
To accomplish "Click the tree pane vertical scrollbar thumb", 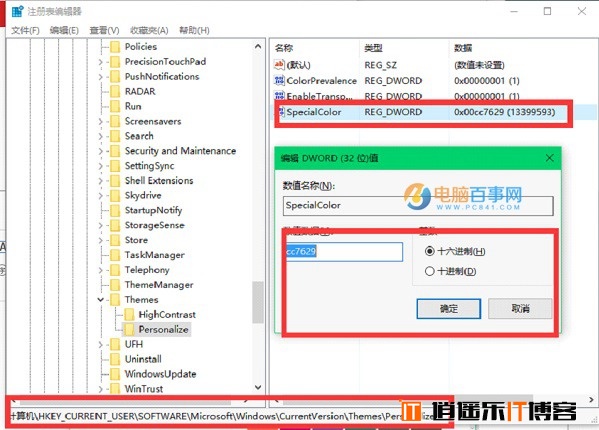I will pos(258,302).
